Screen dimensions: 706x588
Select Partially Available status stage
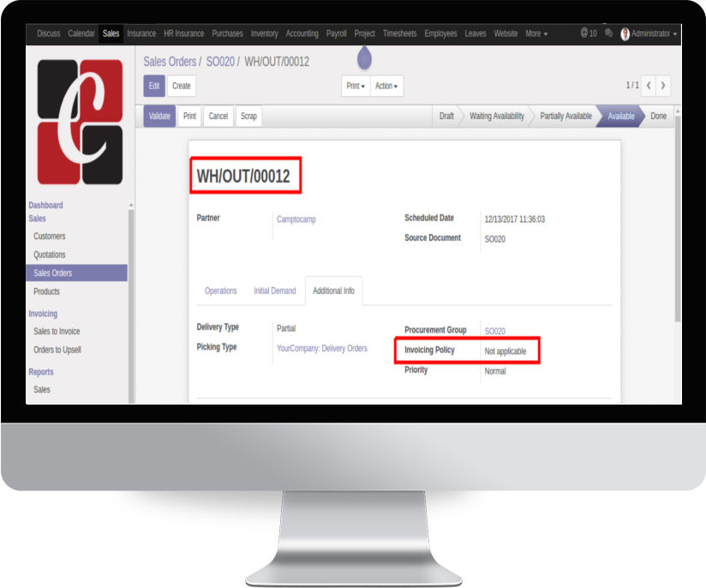[566, 117]
